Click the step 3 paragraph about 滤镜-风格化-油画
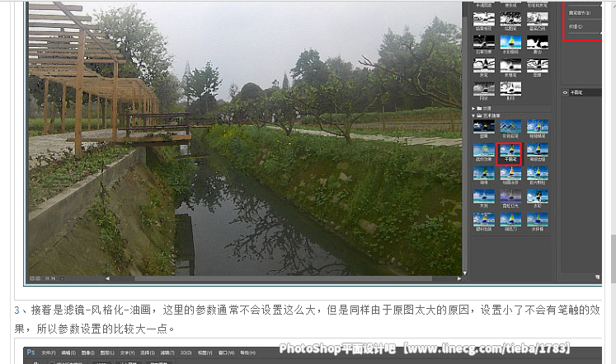 point(308,319)
